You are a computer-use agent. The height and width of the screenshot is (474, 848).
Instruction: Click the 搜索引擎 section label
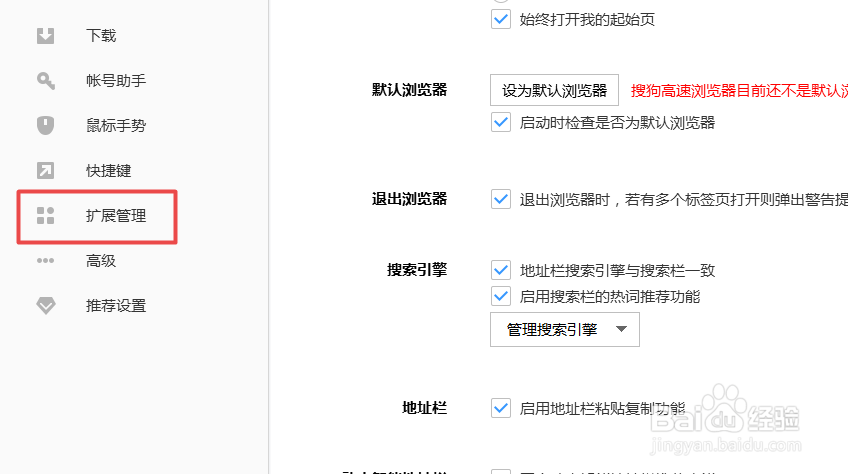pyautogui.click(x=417, y=269)
